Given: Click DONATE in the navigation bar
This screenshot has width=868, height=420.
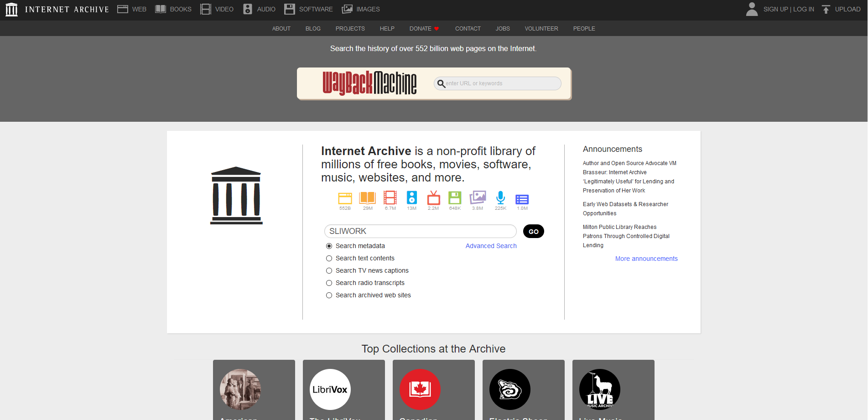Looking at the screenshot, I should click(424, 29).
